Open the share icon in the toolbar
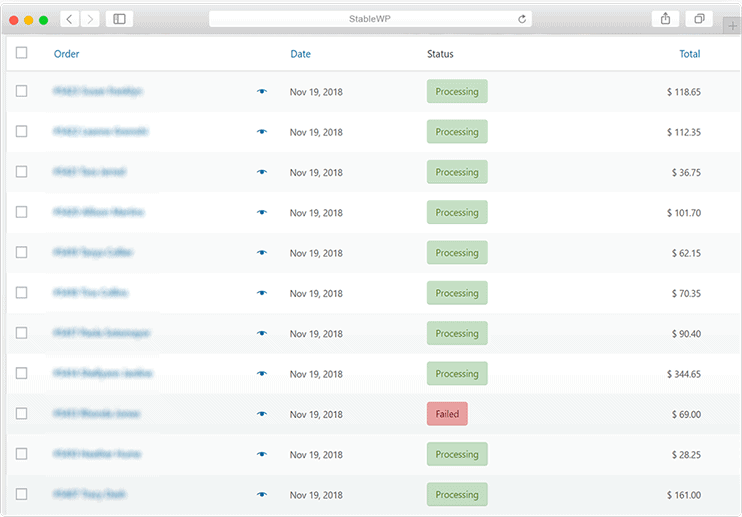The height and width of the screenshot is (517, 742). (665, 19)
